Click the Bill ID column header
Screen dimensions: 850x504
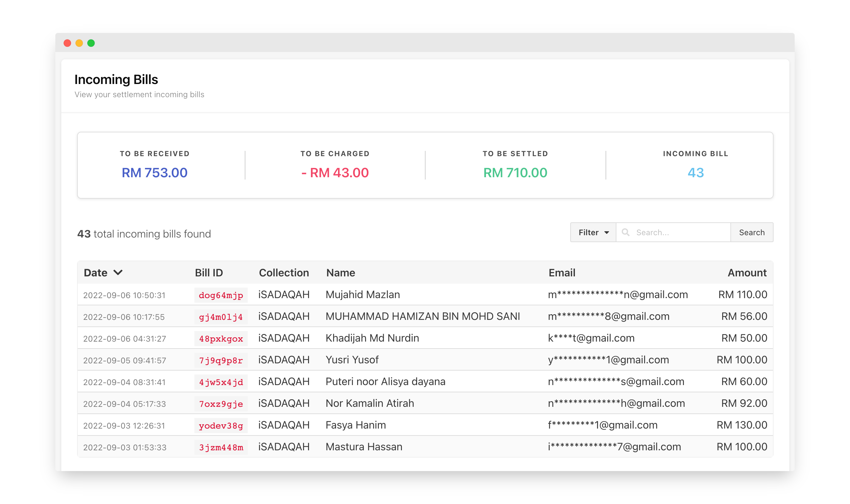(x=209, y=272)
